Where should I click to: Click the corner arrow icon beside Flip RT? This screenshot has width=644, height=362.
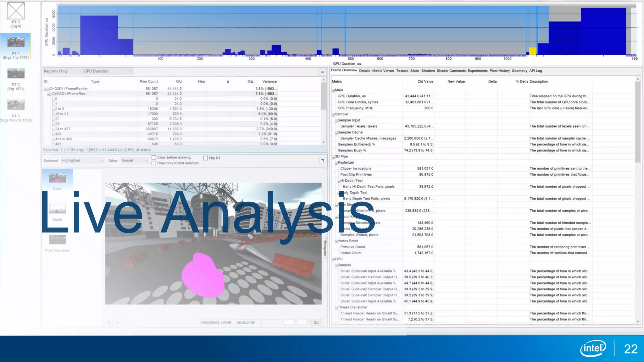323,161
